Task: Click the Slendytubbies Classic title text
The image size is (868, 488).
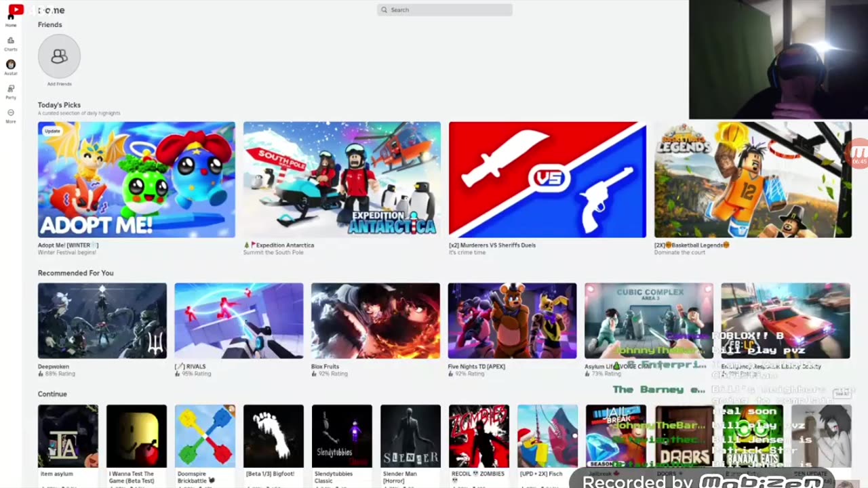Action: click(x=332, y=477)
